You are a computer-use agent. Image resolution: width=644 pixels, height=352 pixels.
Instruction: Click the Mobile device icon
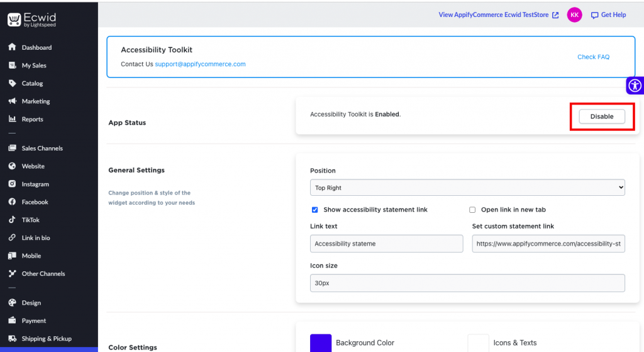pyautogui.click(x=13, y=256)
